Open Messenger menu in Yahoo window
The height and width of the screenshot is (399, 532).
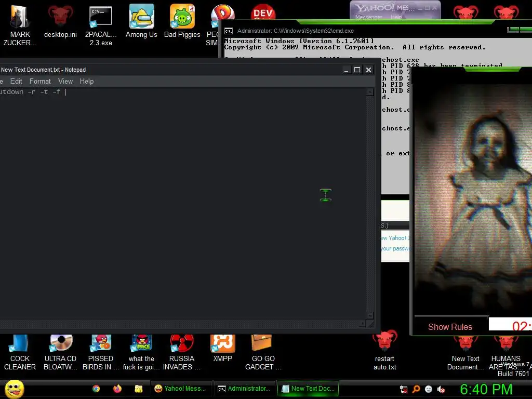[x=369, y=17]
